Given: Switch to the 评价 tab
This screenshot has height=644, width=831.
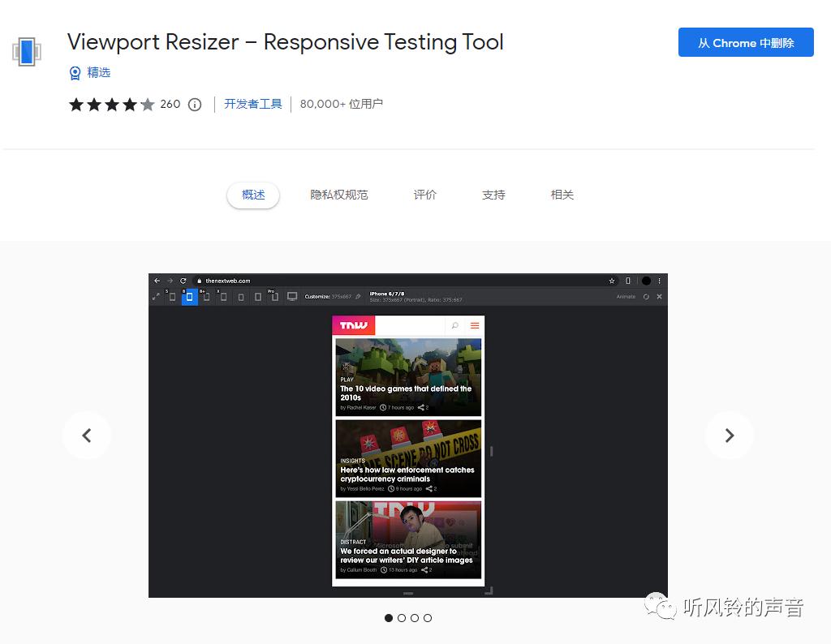Looking at the screenshot, I should (424, 195).
